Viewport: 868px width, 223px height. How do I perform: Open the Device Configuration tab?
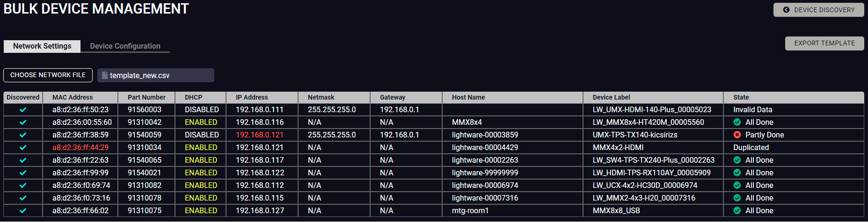coord(125,46)
